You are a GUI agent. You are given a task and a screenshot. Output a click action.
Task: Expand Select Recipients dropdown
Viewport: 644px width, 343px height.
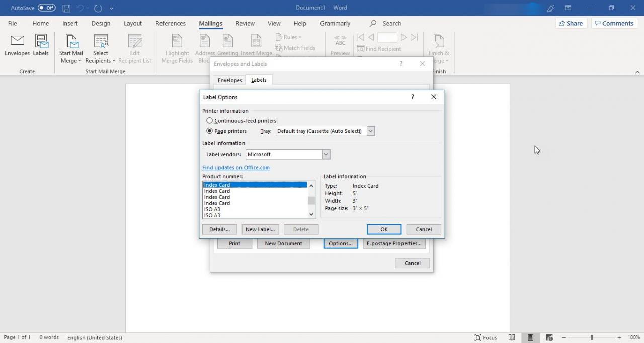(100, 49)
